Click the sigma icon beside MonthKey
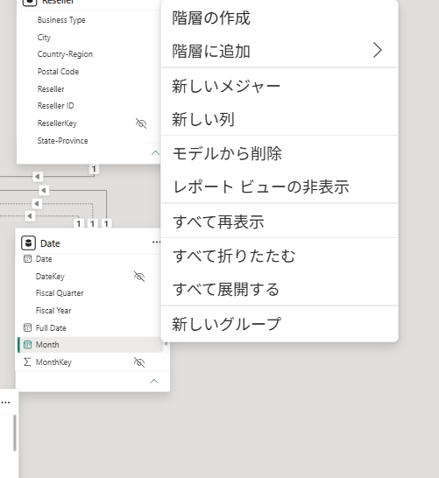This screenshot has height=478, width=439. (x=27, y=362)
